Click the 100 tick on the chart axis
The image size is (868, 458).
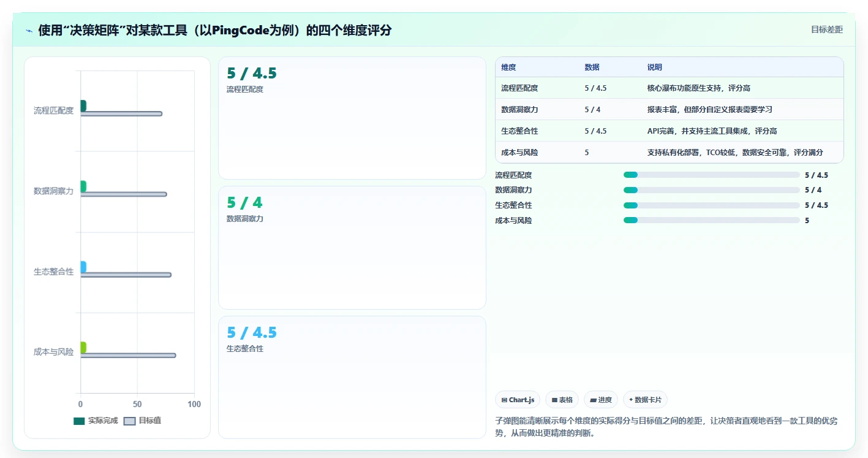click(x=194, y=405)
